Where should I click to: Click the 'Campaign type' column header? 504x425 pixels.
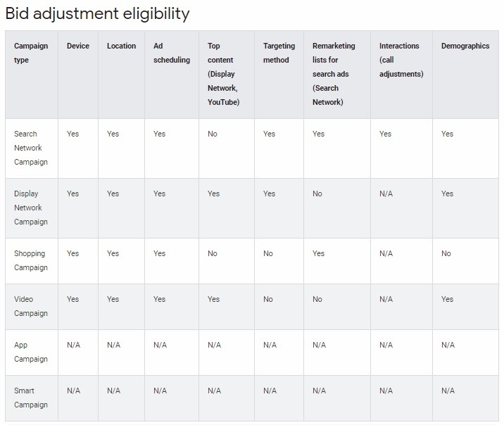point(31,53)
